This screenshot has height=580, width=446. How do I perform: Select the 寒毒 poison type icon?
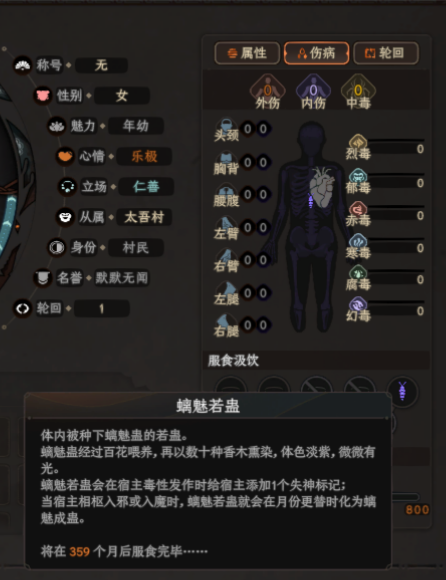point(358,242)
